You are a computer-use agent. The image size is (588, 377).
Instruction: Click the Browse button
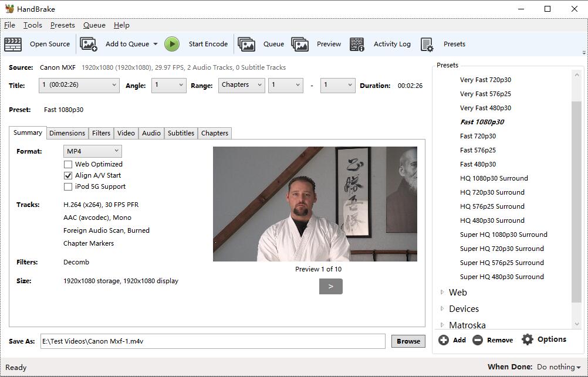pyautogui.click(x=408, y=341)
